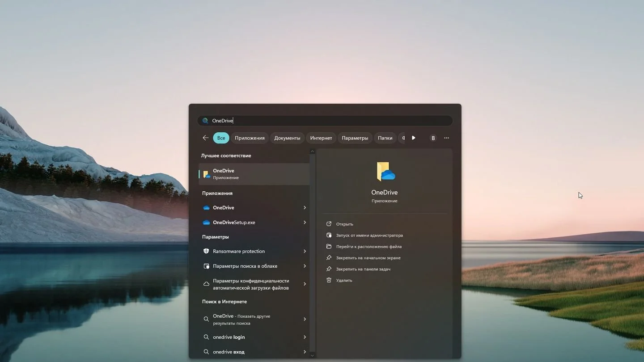Click the icon beside Параметры поиска в облаке

206,266
